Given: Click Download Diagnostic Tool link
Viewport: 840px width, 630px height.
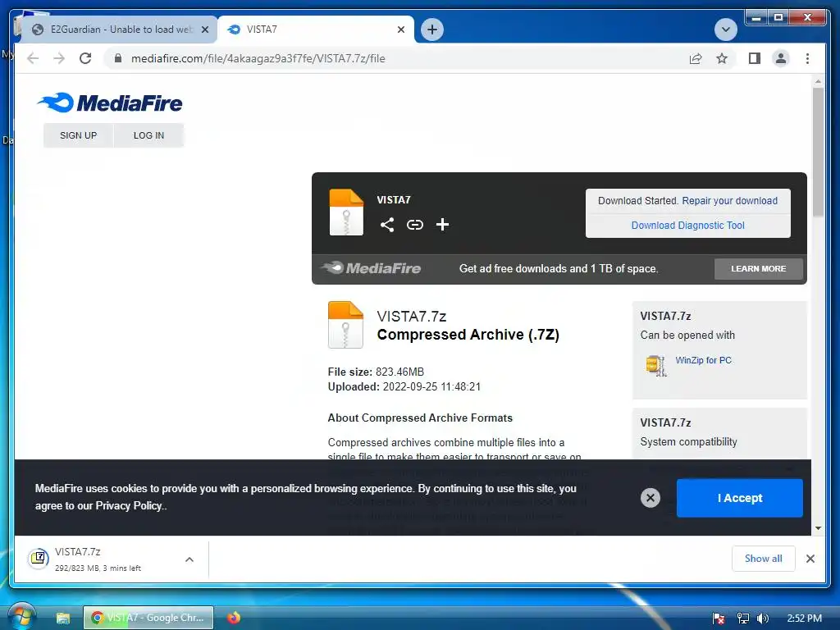Looking at the screenshot, I should (x=688, y=226).
